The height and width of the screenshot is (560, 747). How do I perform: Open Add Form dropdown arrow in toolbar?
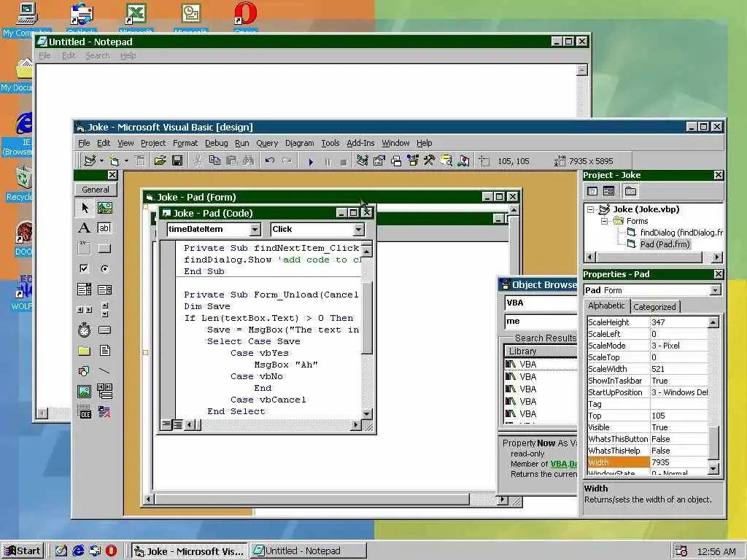pyautogui.click(x=126, y=161)
